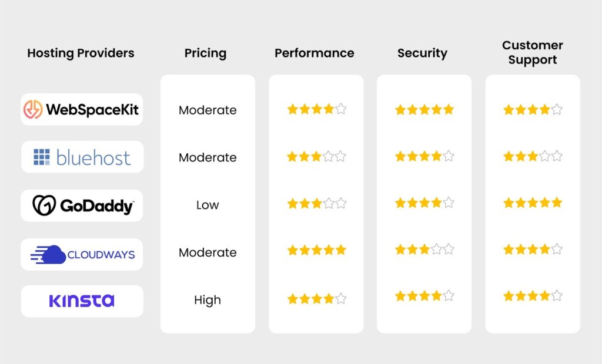Click Kinsta's Security star rating

[x=424, y=296]
